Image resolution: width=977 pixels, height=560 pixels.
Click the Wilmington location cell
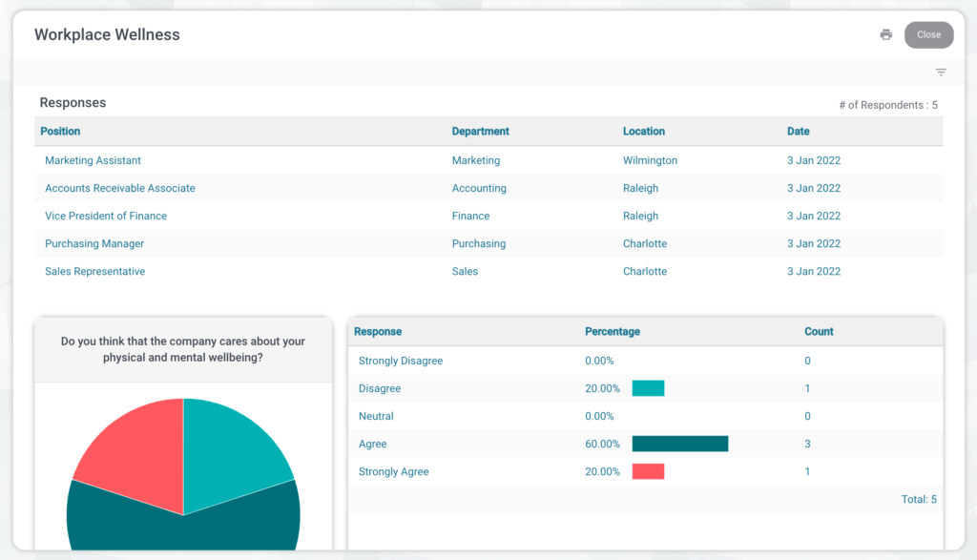(x=650, y=160)
